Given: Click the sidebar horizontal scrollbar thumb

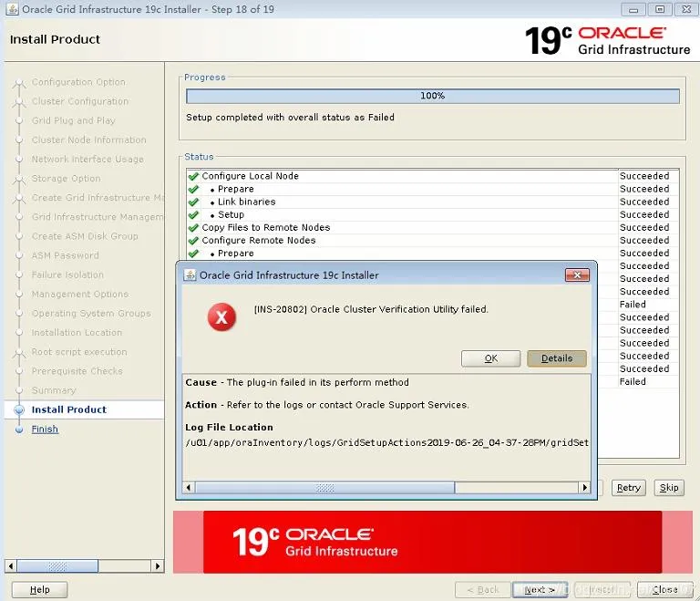Looking at the screenshot, I should [57, 566].
